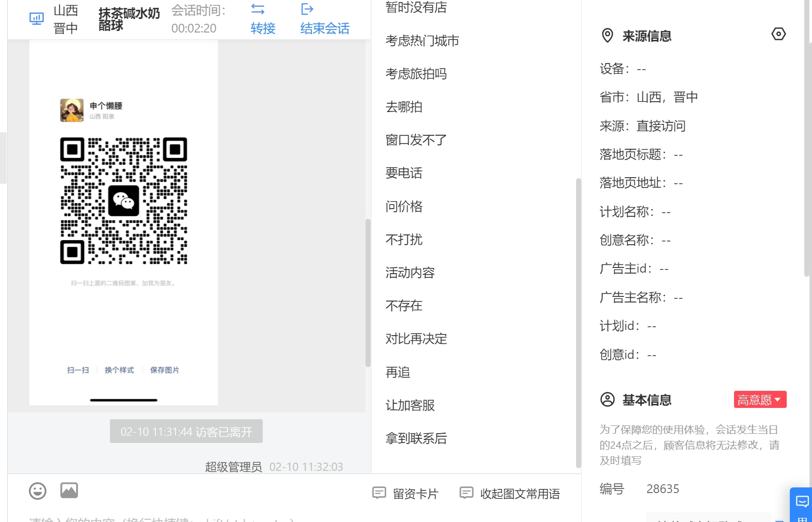Select quick phrase 活动内容

pos(410,273)
